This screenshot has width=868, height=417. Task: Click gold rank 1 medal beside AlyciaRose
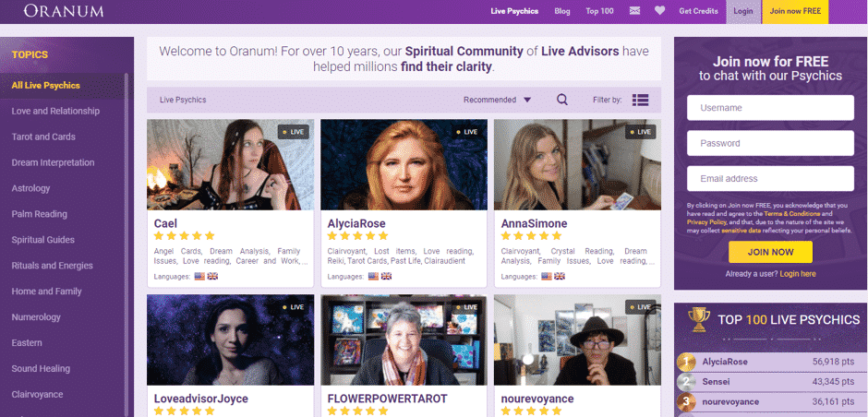686,363
